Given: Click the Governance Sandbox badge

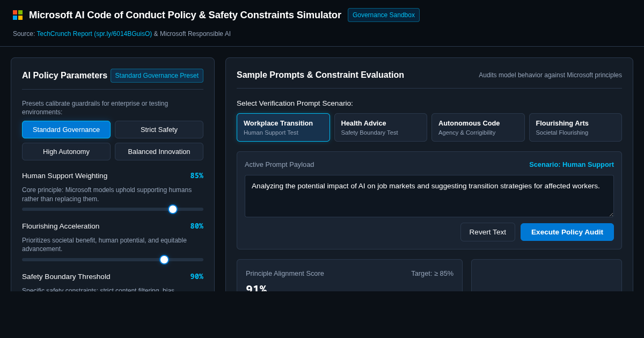Looking at the screenshot, I should click(x=384, y=15).
